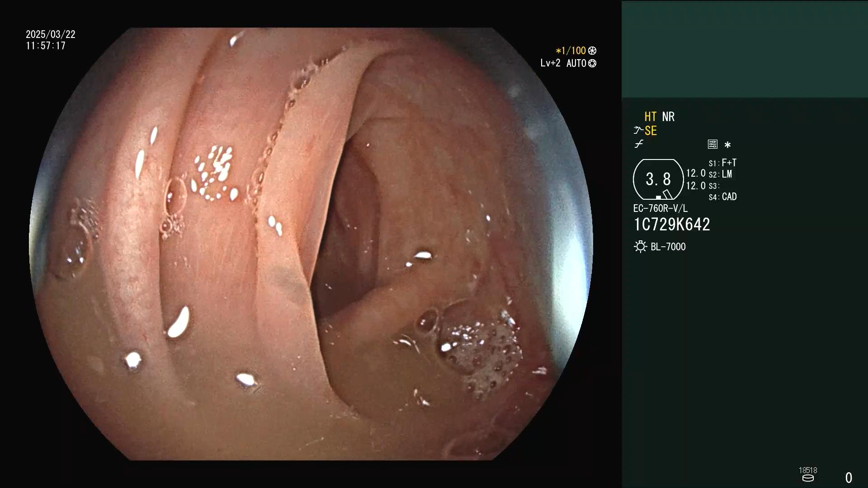Click the time 11:57:17
The height and width of the screenshot is (488, 868).
coord(46,46)
